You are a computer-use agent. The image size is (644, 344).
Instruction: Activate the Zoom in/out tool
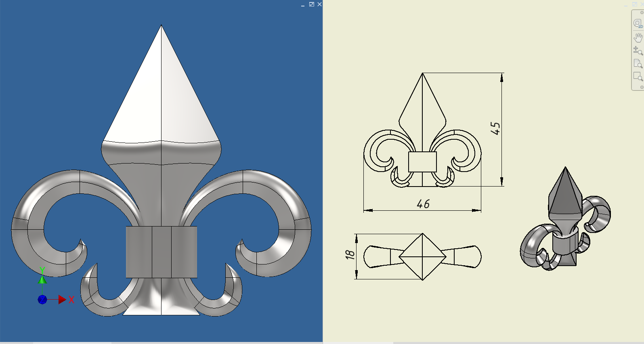click(x=638, y=50)
